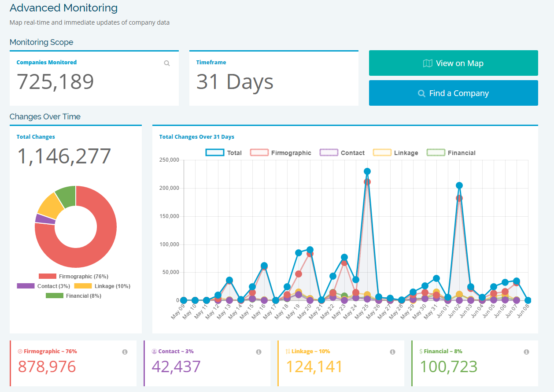Click Firmographic circle icon in bottom card
The height and width of the screenshot is (392, 554).
[x=20, y=351]
